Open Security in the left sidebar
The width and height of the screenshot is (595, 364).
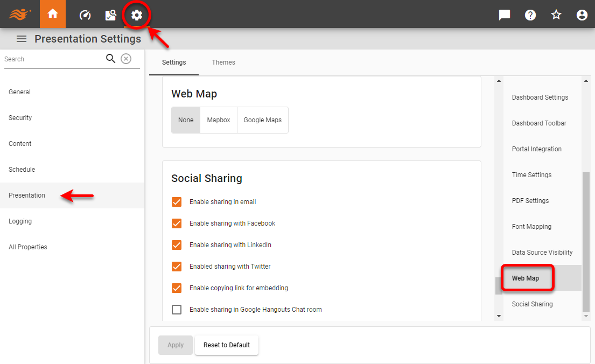pos(20,118)
